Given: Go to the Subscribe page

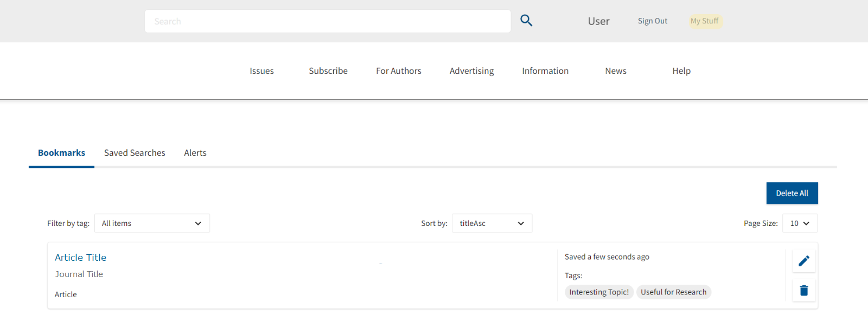Looking at the screenshot, I should point(328,71).
